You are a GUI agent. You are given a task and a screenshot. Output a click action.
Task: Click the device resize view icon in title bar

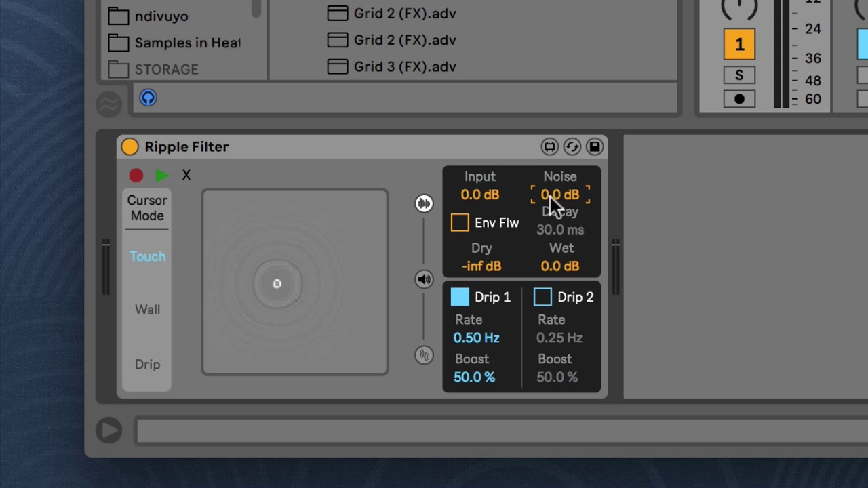549,146
